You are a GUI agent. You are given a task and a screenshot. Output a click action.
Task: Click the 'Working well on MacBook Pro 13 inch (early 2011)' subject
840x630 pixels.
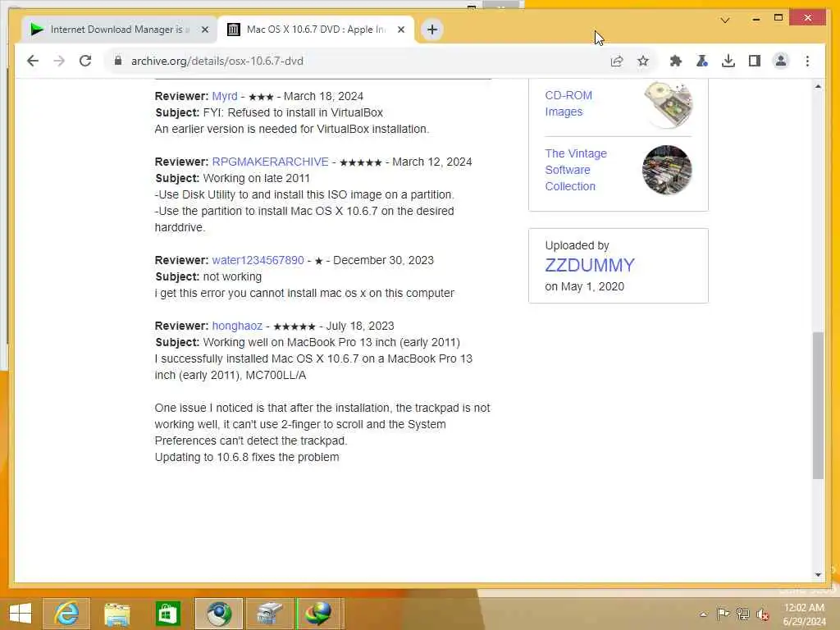coord(331,342)
